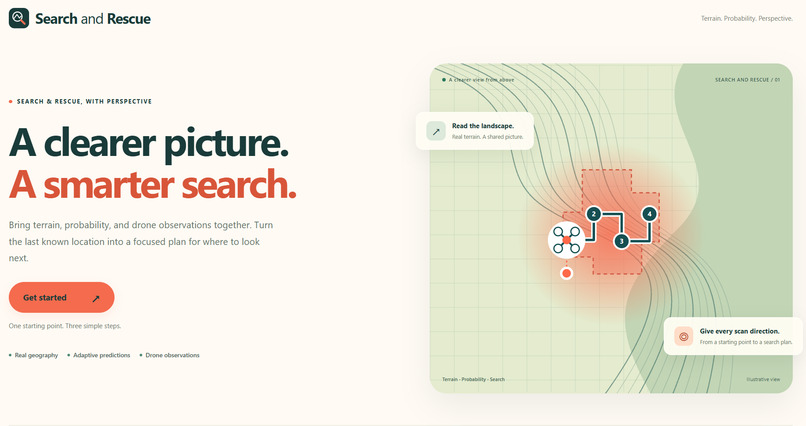Click the Get started button
This screenshot has width=806, height=426.
pyautogui.click(x=61, y=298)
